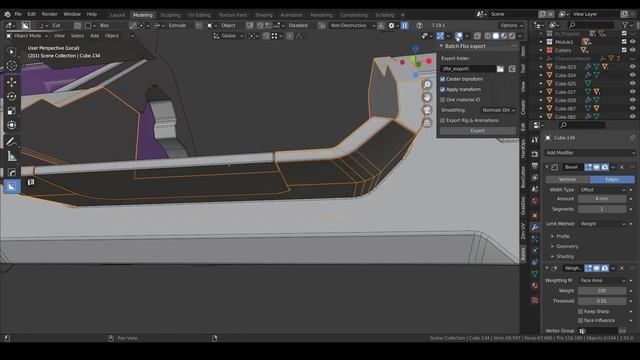Open the Window menu
The height and width of the screenshot is (360, 640).
point(72,14)
